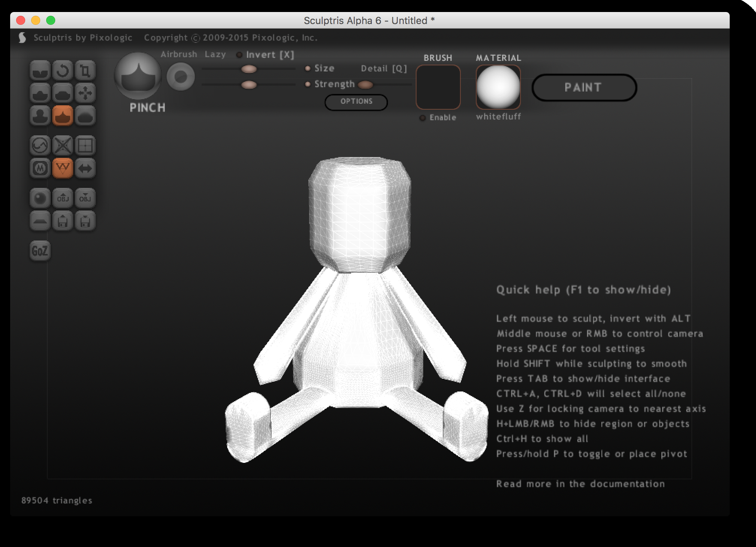
Task: Add a New Sphere with sphere icon
Action: click(x=40, y=198)
